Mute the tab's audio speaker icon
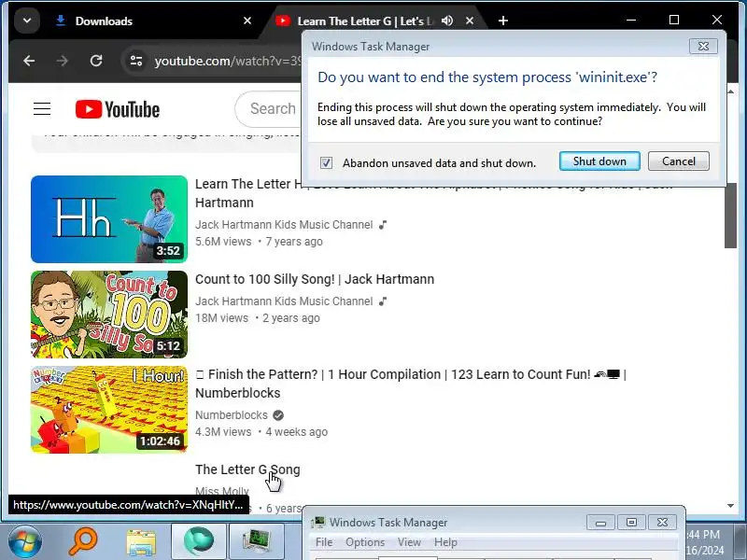The width and height of the screenshot is (747, 560). [447, 21]
